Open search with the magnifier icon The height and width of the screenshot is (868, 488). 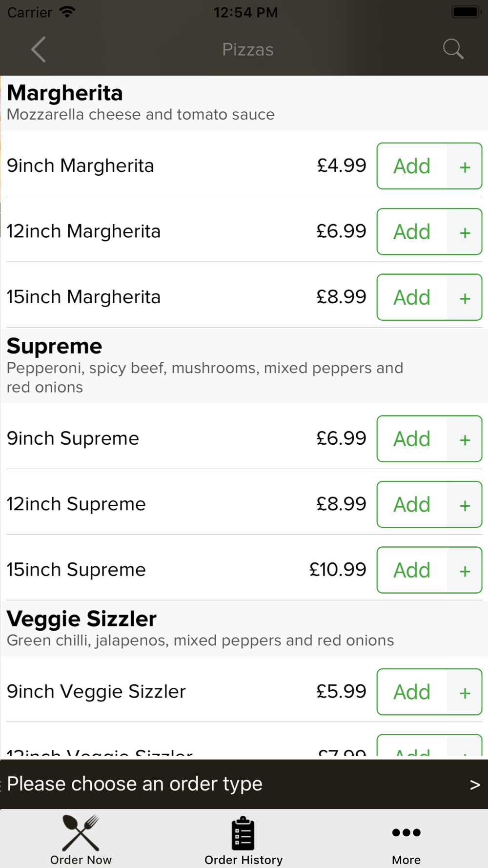click(453, 49)
